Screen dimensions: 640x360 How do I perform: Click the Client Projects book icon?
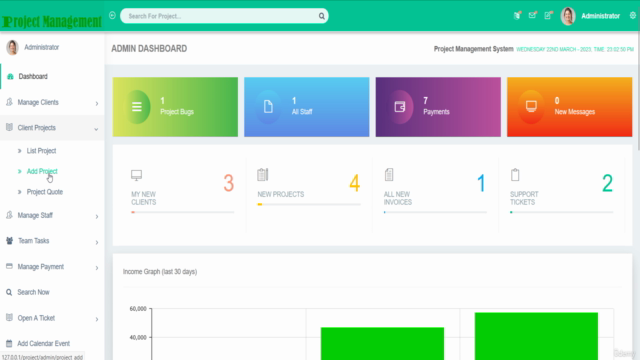(x=9, y=127)
